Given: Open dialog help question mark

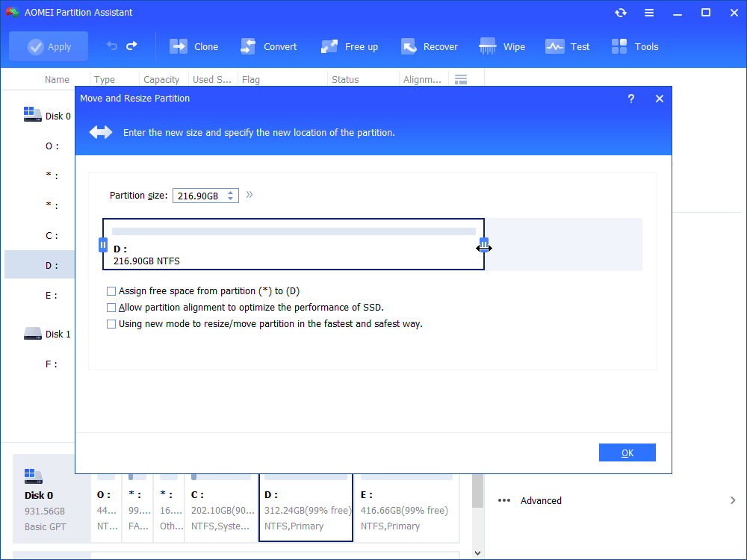Looking at the screenshot, I should click(630, 99).
